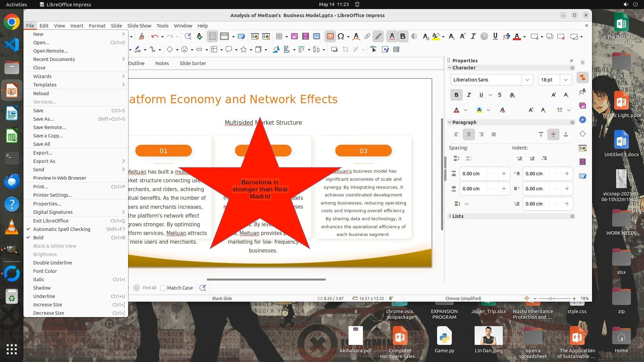Open the font name dropdown

527,80
